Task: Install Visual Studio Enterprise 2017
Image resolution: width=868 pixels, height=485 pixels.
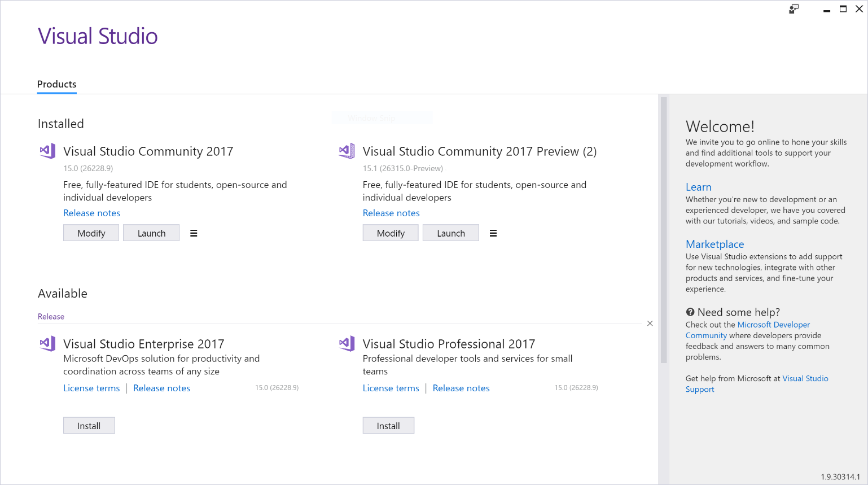Action: (x=89, y=426)
